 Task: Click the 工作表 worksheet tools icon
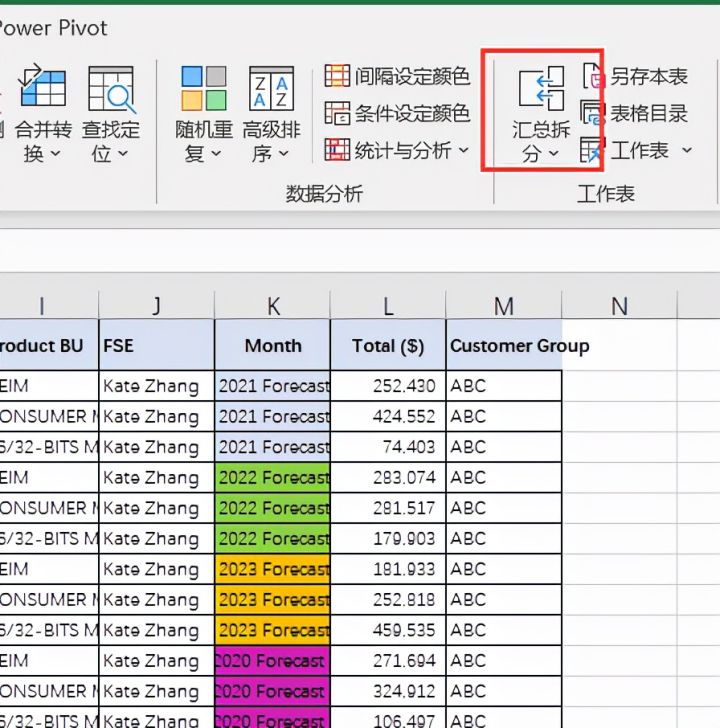(x=593, y=150)
